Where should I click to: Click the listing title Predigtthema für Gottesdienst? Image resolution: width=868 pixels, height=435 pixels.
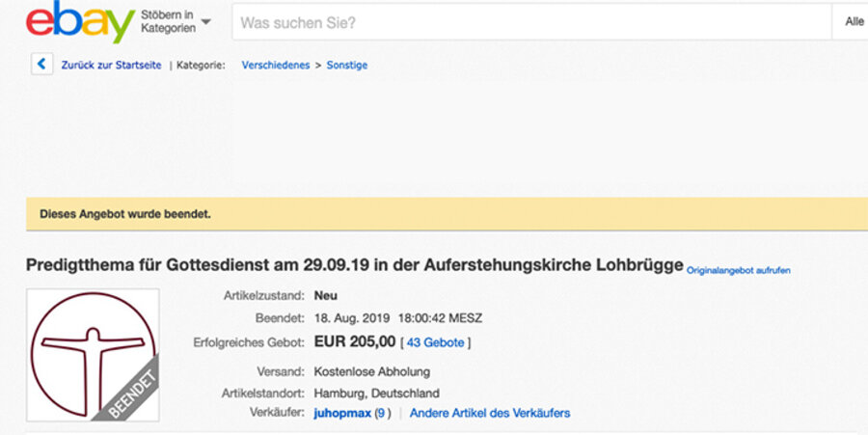(x=354, y=265)
